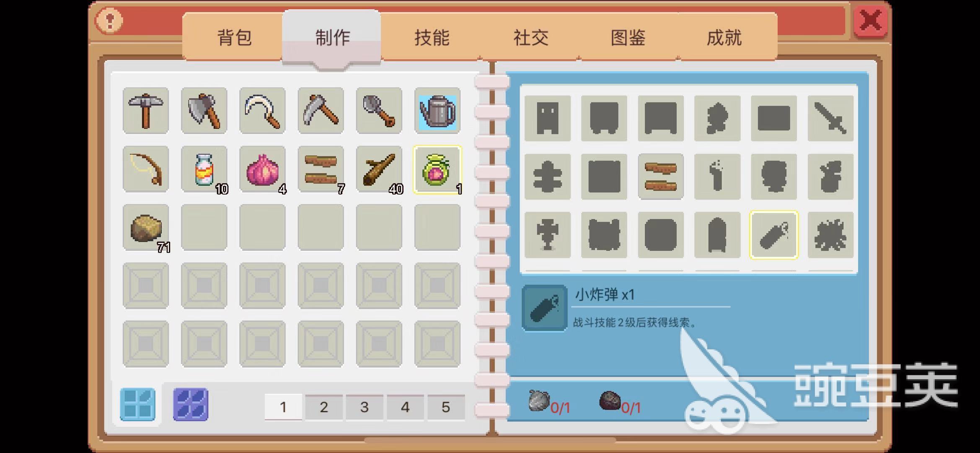Viewport: 980px width, 453px height.
Task: Choose the wooden planks crafting recipe
Action: pyautogui.click(x=661, y=176)
